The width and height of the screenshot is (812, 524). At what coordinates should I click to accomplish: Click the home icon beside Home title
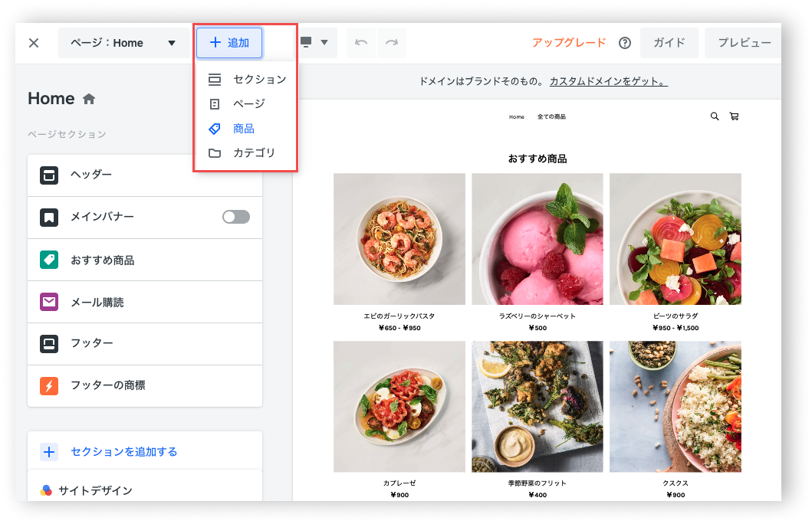89,99
